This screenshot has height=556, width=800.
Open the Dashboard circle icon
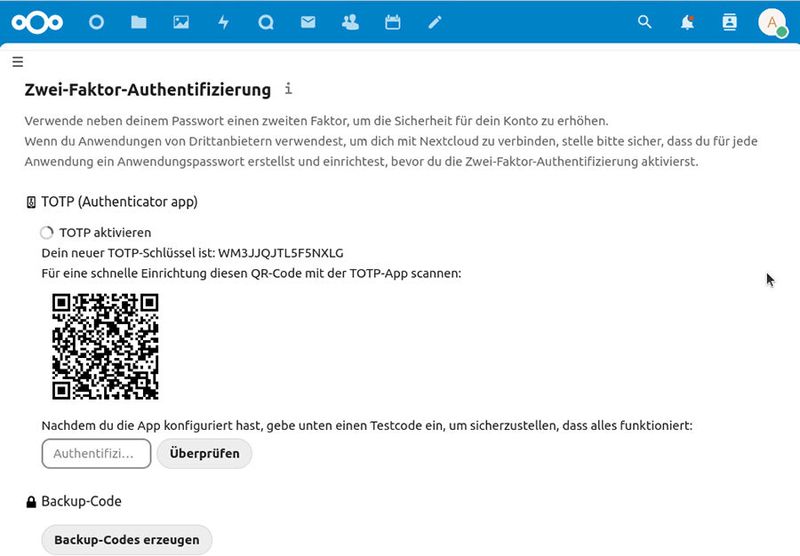point(96,22)
